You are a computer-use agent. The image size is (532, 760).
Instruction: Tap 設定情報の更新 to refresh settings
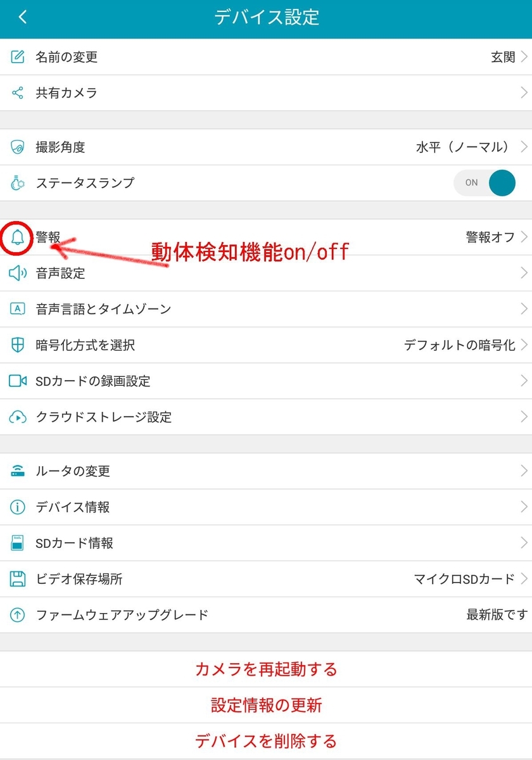point(266,705)
